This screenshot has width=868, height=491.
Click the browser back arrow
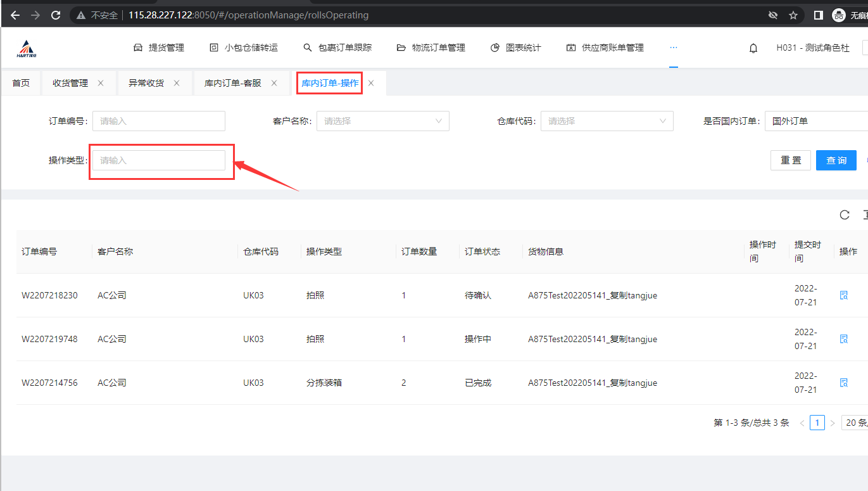click(15, 15)
